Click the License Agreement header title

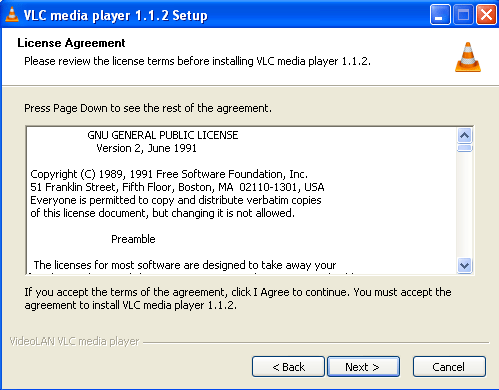pyautogui.click(x=71, y=43)
